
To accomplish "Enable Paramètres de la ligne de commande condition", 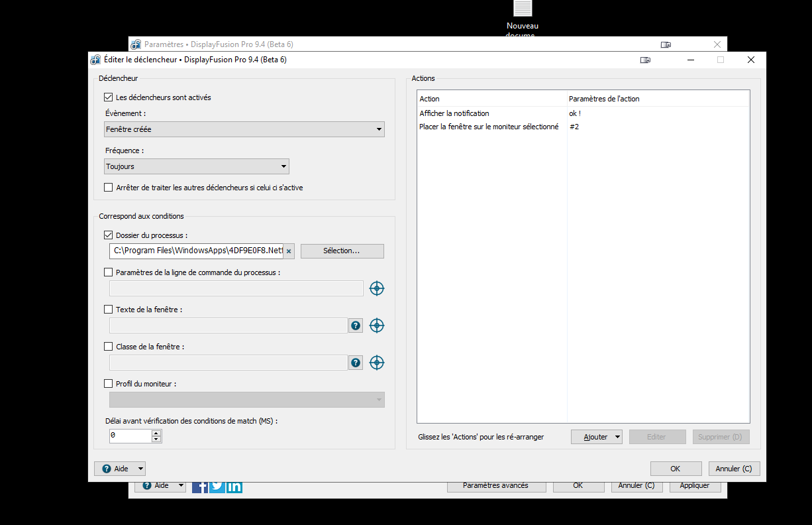I will point(109,272).
